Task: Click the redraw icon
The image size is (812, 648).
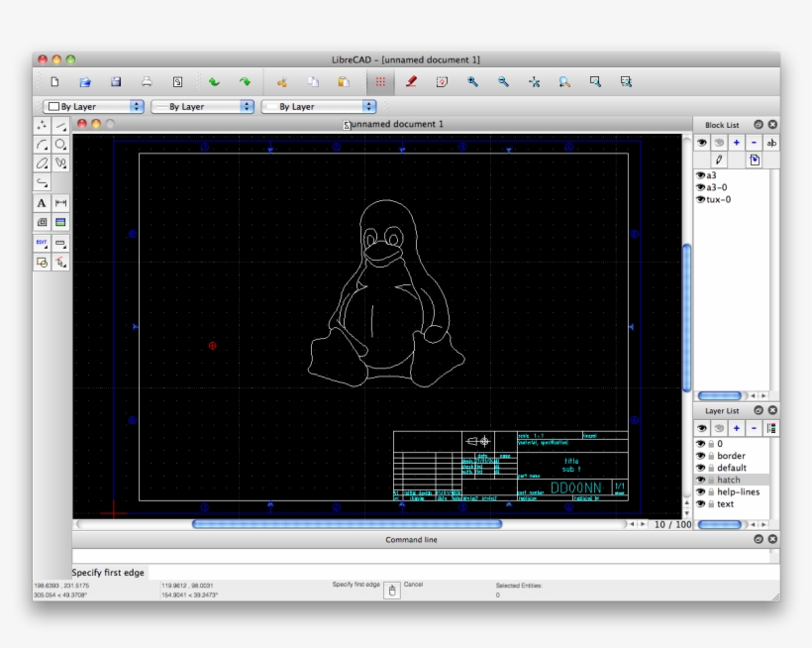Action: click(442, 82)
